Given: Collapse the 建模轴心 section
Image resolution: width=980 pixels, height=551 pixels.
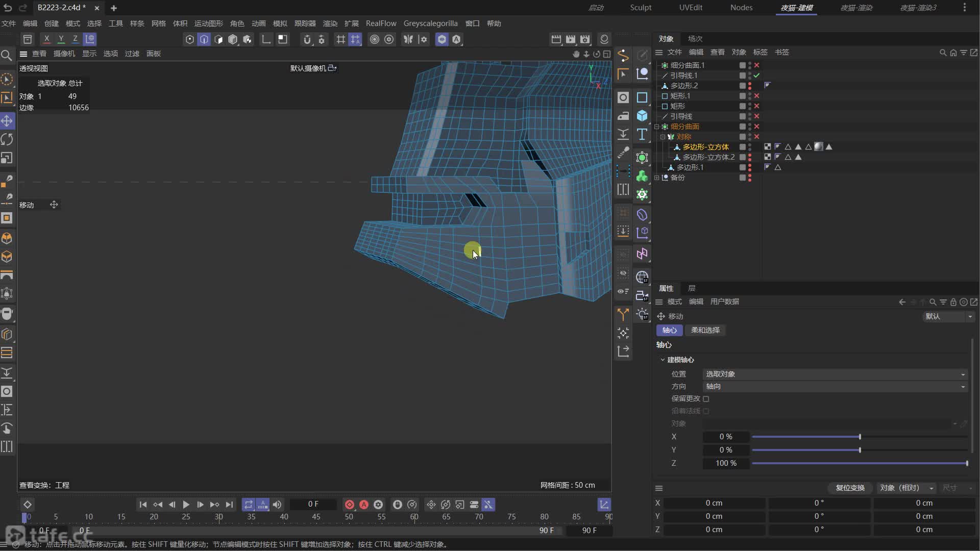Looking at the screenshot, I should (x=663, y=360).
